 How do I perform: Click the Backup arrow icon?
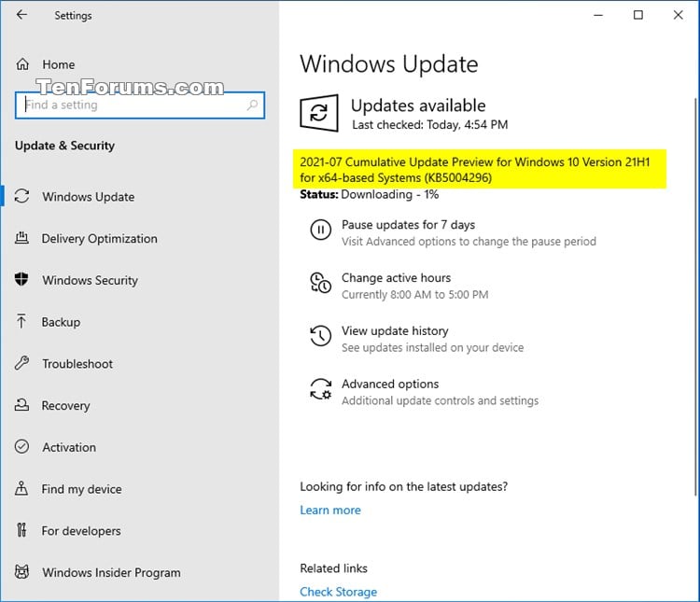21,321
